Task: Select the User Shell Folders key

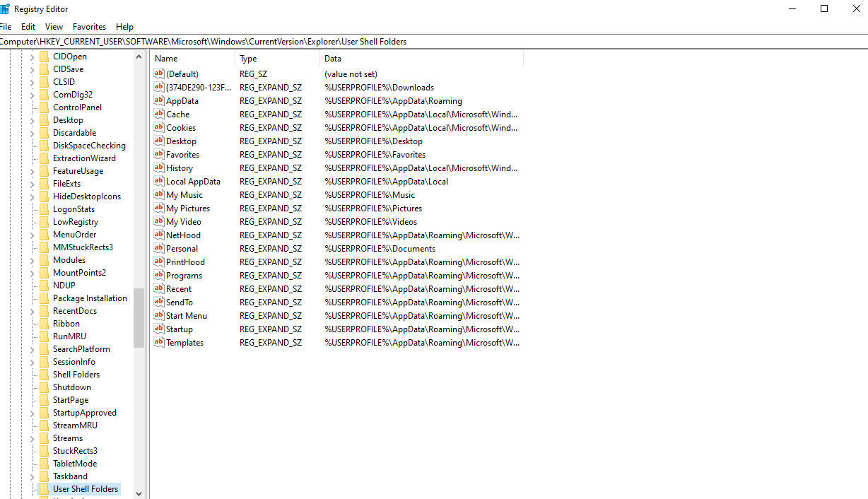Action: click(86, 489)
